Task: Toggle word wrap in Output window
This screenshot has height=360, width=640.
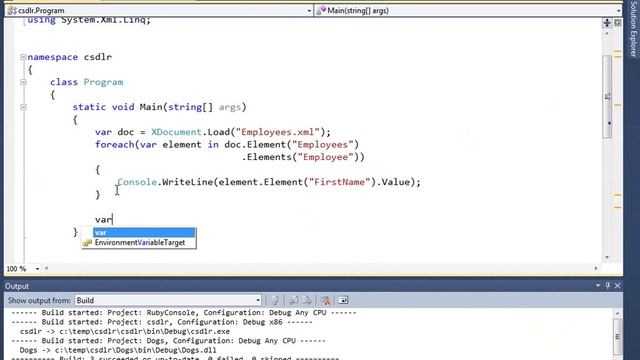Action: coord(343,300)
